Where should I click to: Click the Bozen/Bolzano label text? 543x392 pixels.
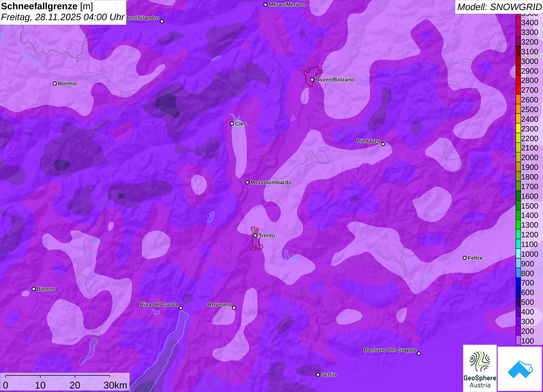[x=335, y=79]
